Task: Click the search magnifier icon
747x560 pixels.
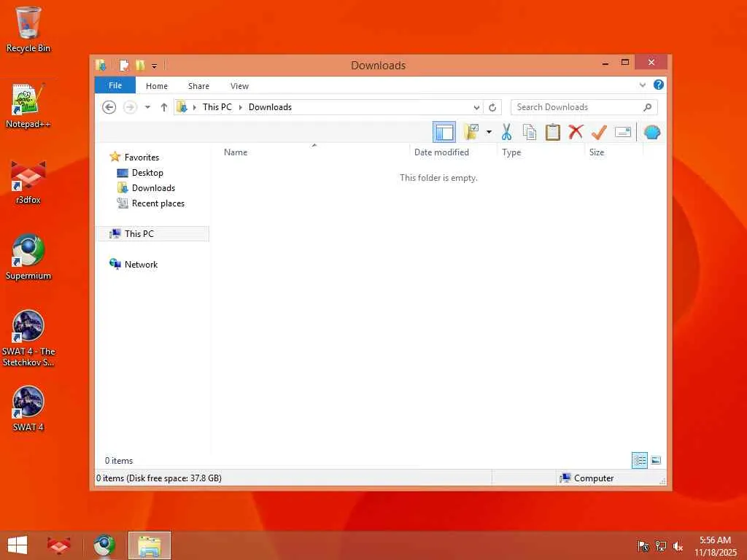Action: [648, 107]
